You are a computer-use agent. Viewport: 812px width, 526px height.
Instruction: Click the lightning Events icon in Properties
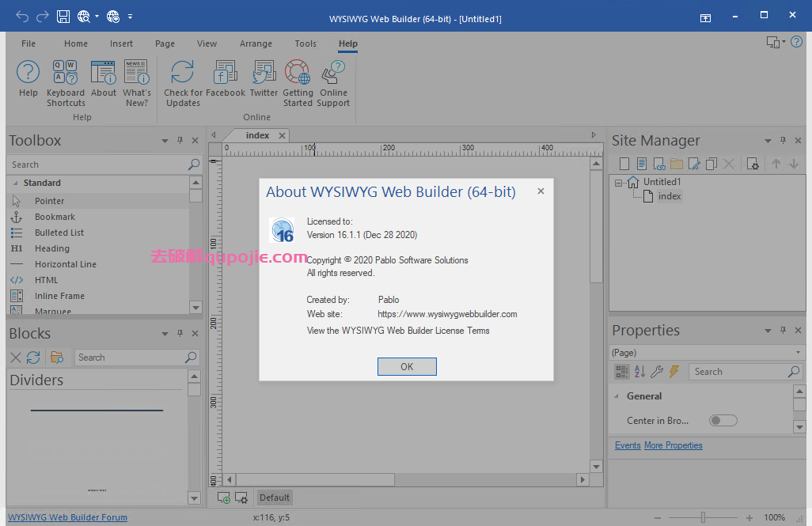(674, 371)
